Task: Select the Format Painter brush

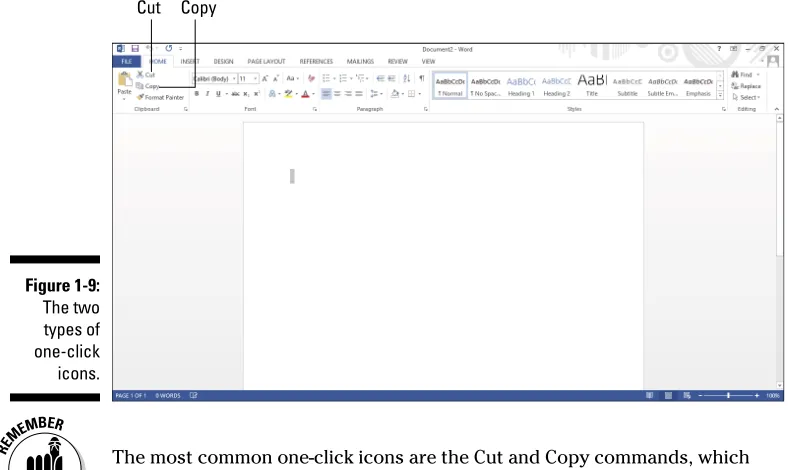Action: pos(140,97)
